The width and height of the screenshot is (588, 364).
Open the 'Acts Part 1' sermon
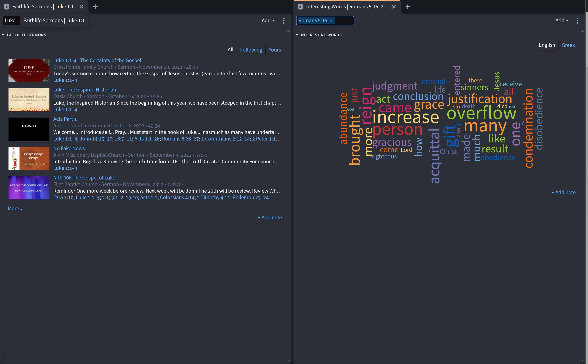point(65,119)
